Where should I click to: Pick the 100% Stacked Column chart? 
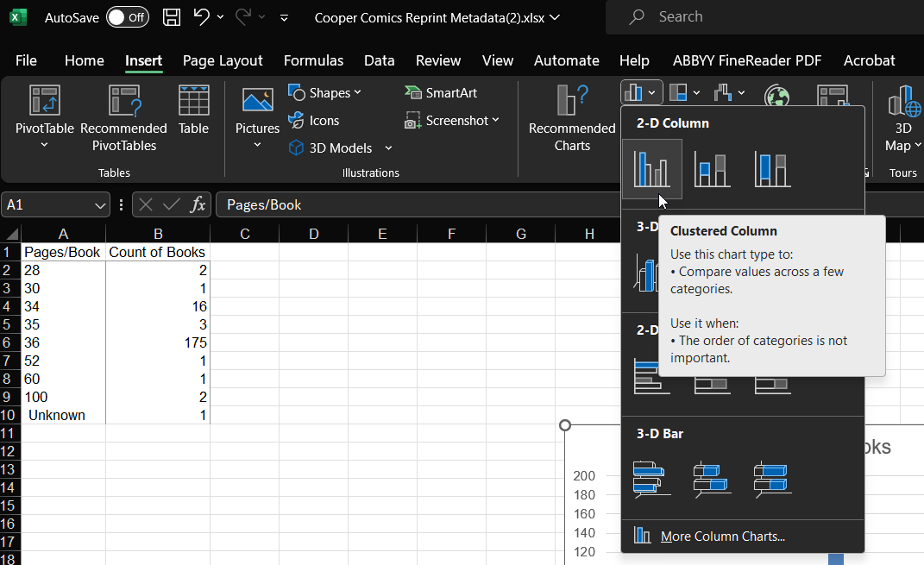pos(772,169)
